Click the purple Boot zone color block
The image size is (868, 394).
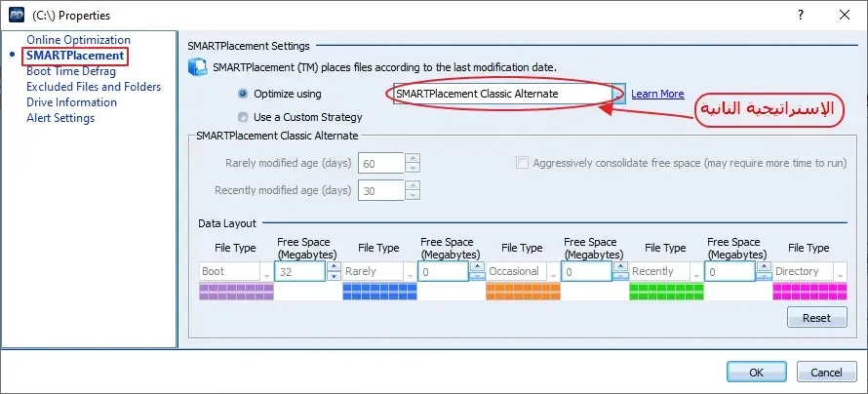click(236, 292)
